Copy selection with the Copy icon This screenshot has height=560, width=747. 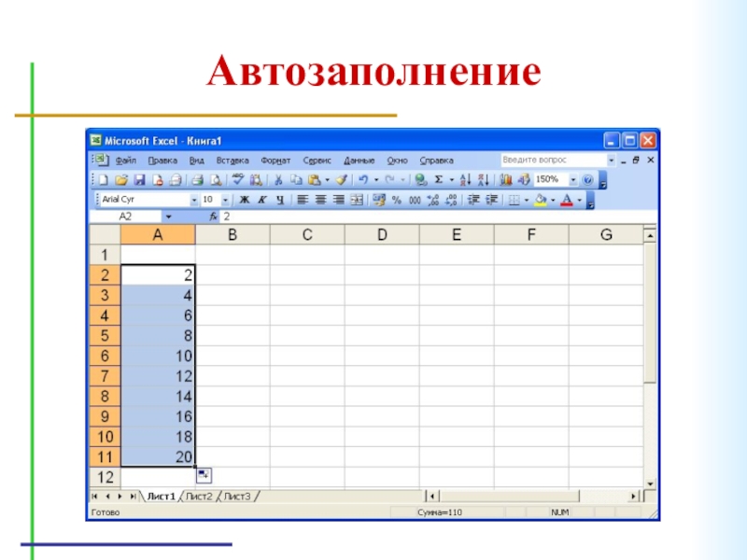(296, 180)
